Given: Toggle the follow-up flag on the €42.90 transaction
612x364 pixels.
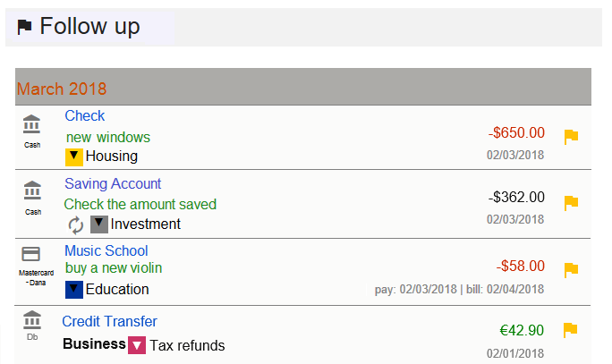Looking at the screenshot, I should (x=571, y=330).
